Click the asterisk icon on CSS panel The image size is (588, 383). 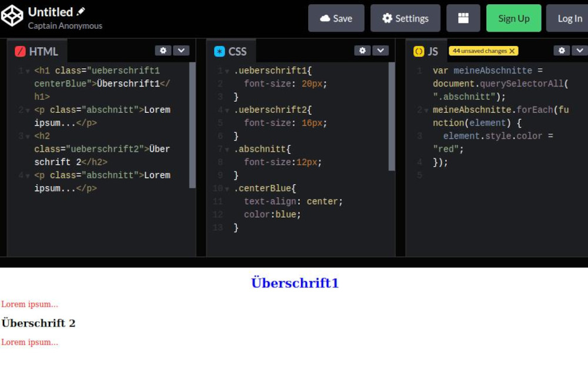point(220,51)
